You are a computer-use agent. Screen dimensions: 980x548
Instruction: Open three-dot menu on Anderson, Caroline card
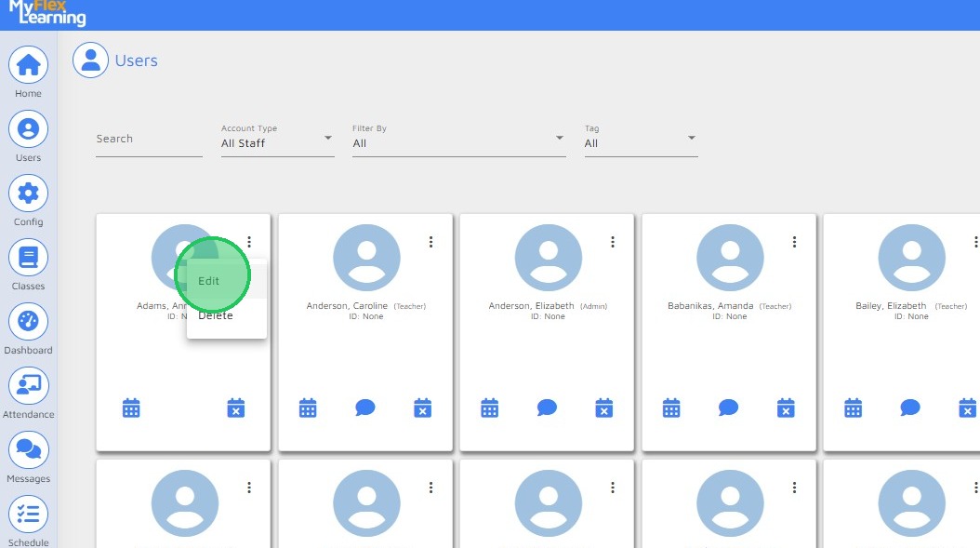(430, 242)
